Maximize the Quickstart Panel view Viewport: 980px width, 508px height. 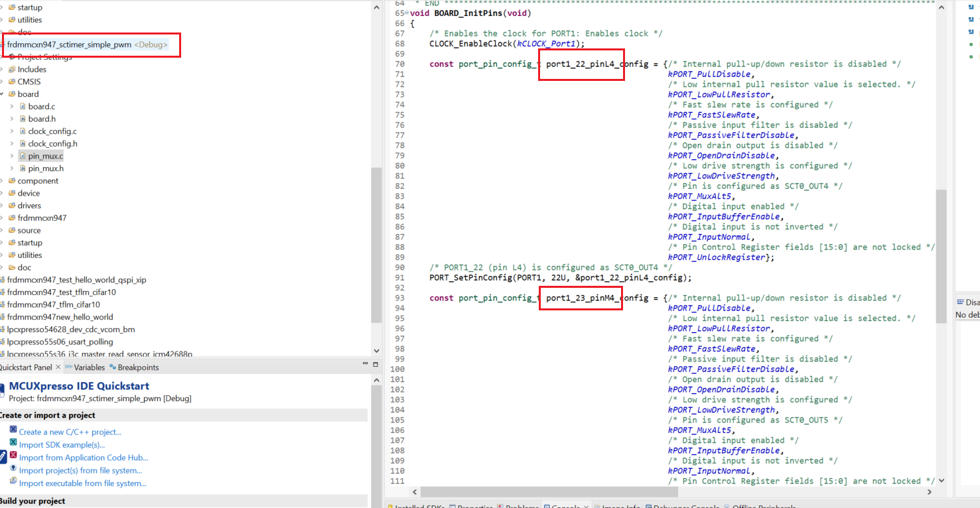[374, 363]
